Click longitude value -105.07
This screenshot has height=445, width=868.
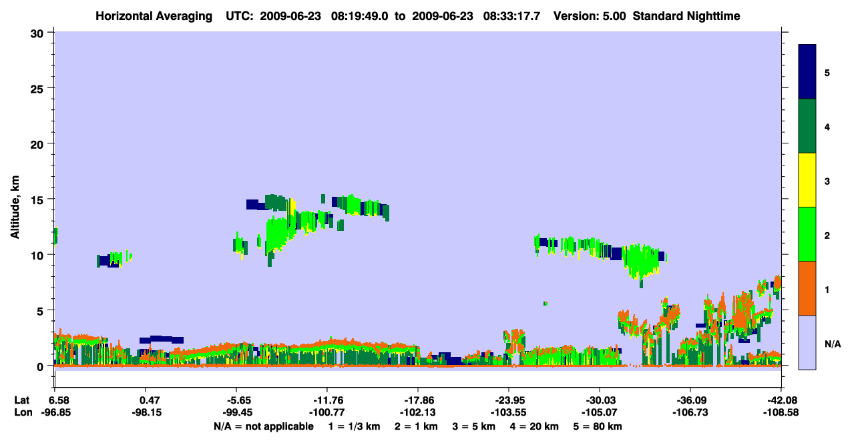pos(600,412)
